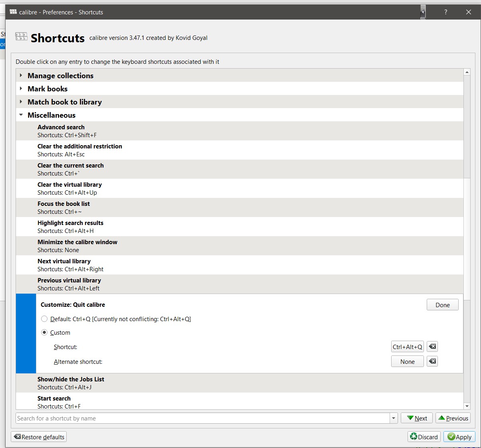Apply the shortcut changes

pos(459,437)
